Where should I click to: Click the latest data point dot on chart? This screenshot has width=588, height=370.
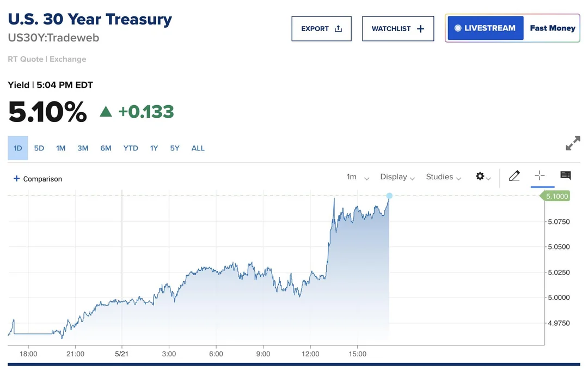tap(389, 196)
